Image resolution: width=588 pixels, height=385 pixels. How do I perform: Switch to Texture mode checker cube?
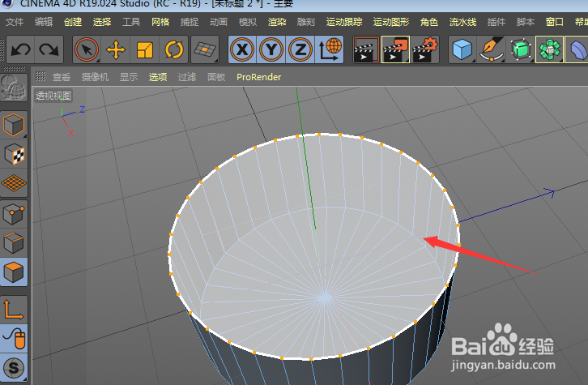[14, 154]
